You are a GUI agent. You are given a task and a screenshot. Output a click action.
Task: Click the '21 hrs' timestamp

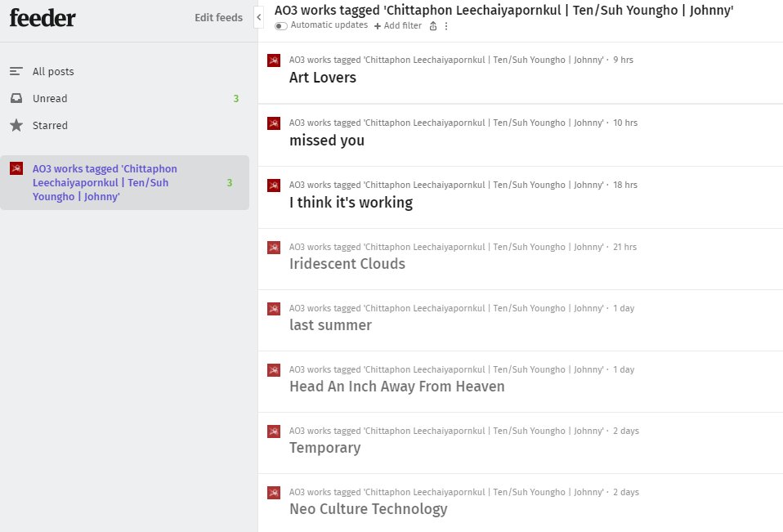624,247
